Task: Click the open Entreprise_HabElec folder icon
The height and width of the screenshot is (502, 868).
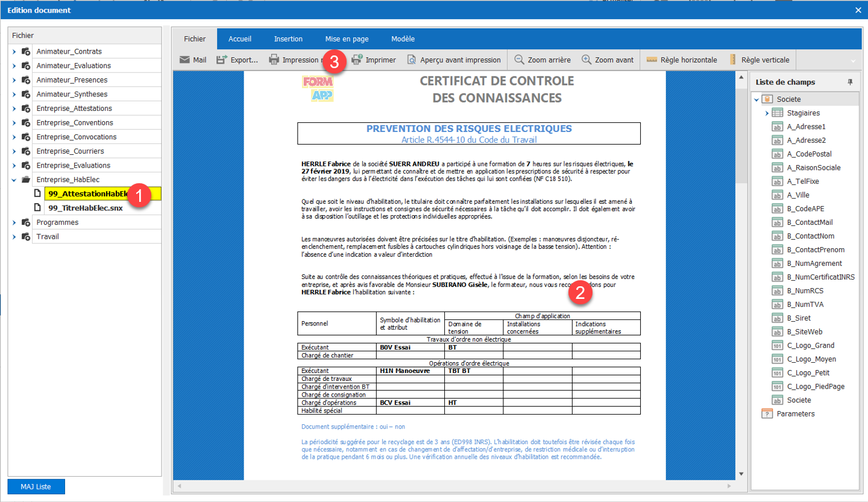Action: (26, 180)
